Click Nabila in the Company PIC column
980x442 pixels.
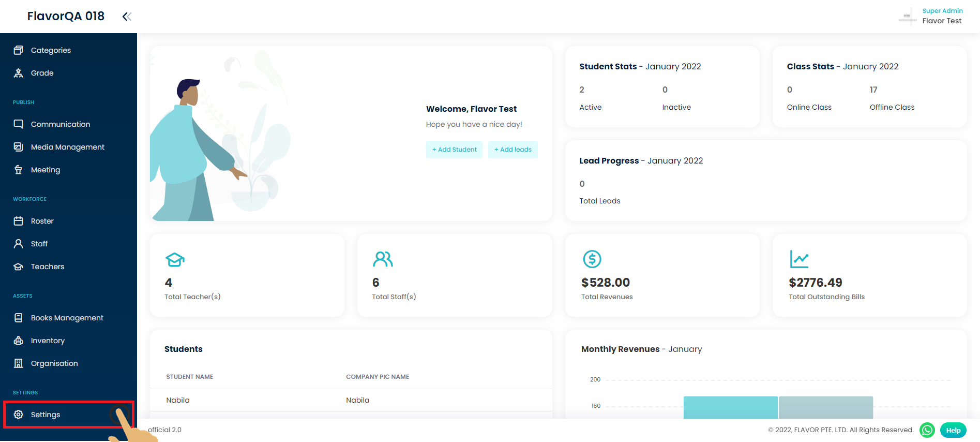tap(358, 400)
